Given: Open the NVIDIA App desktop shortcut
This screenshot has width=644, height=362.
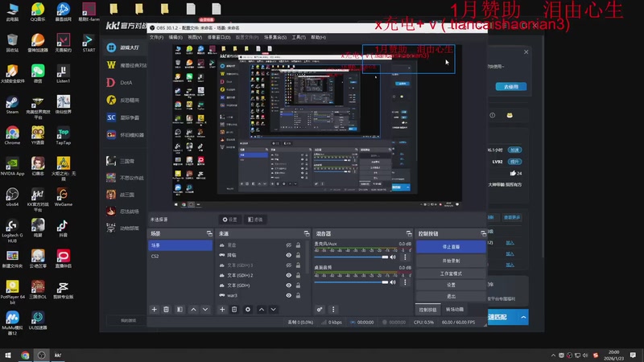Looking at the screenshot, I should coord(12,166).
